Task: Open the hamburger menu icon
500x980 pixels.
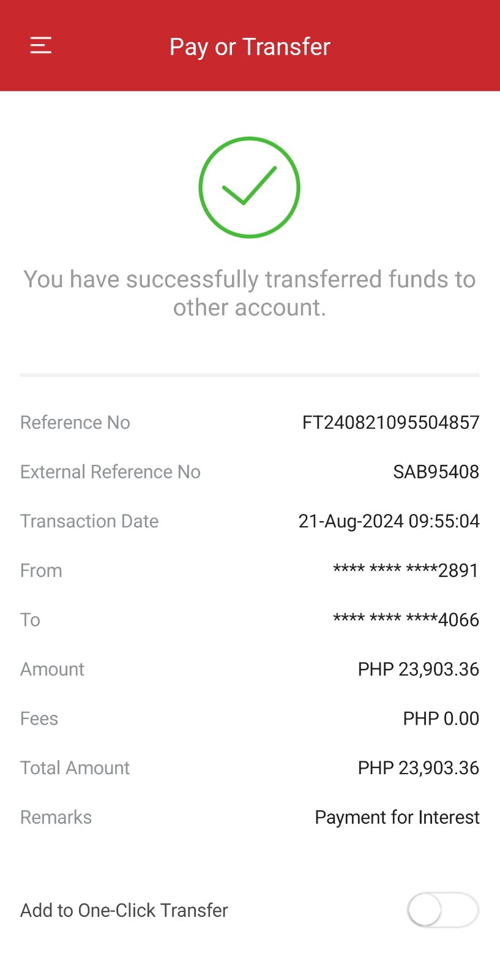Action: click(41, 46)
